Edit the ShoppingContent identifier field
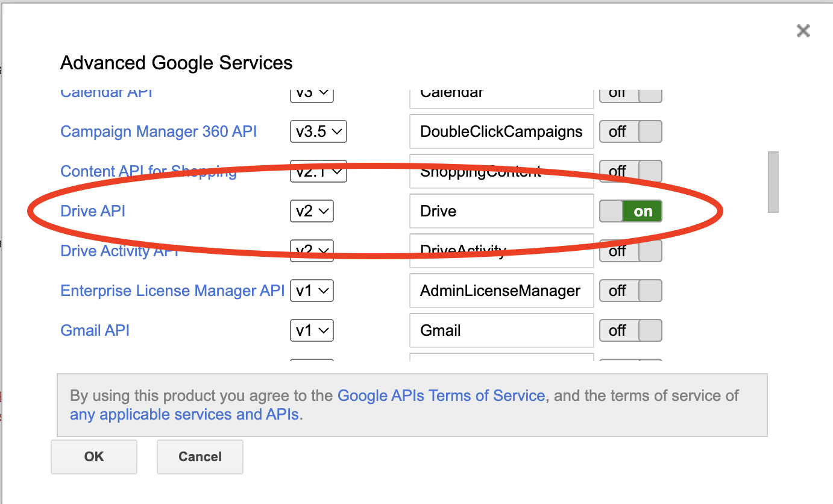Screen dimensions: 833x504 click(501, 171)
